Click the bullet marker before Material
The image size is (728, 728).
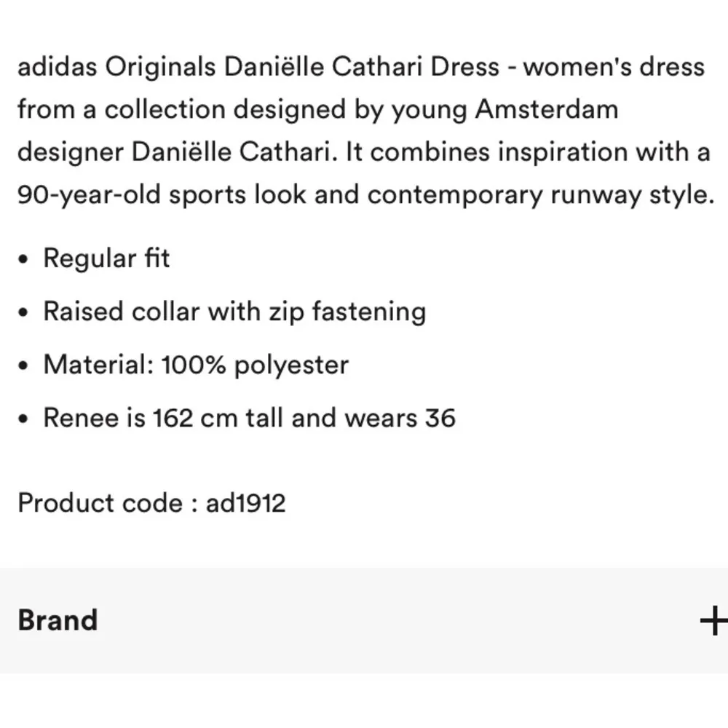23,365
